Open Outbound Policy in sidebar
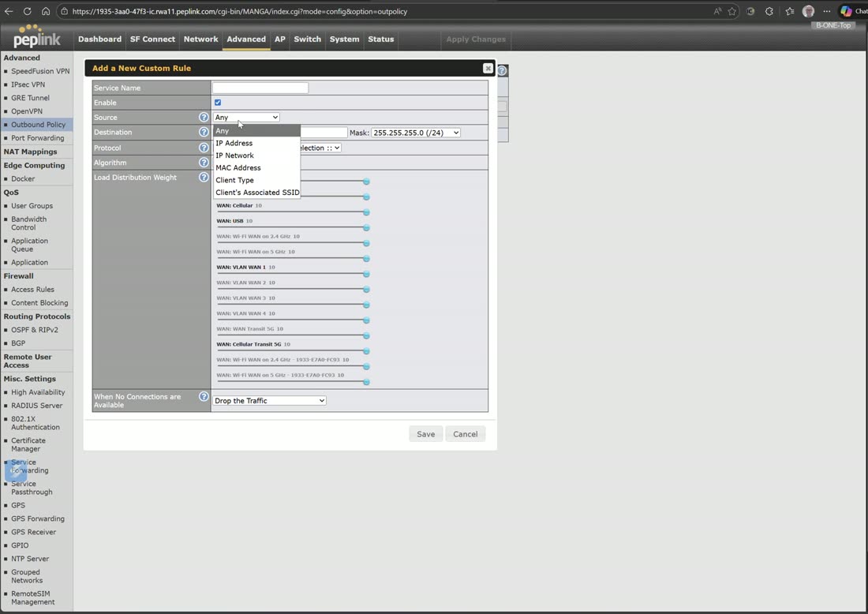The width and height of the screenshot is (868, 614). [x=38, y=125]
